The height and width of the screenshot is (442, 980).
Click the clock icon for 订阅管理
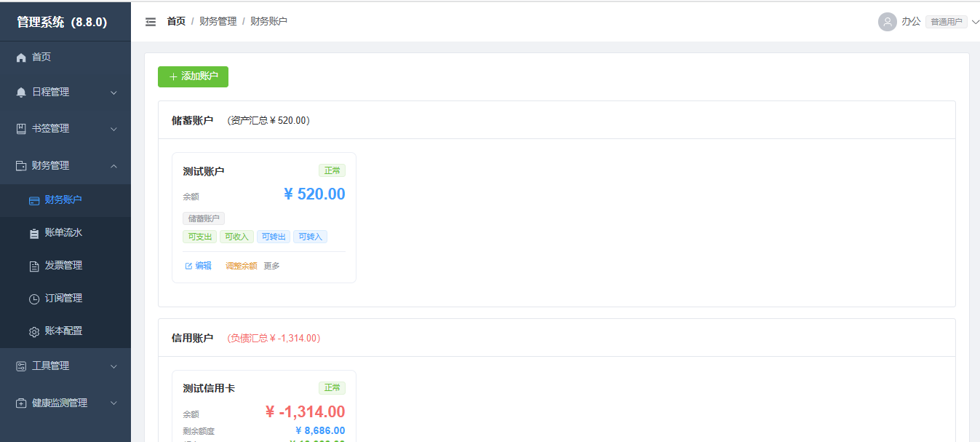[x=34, y=299]
